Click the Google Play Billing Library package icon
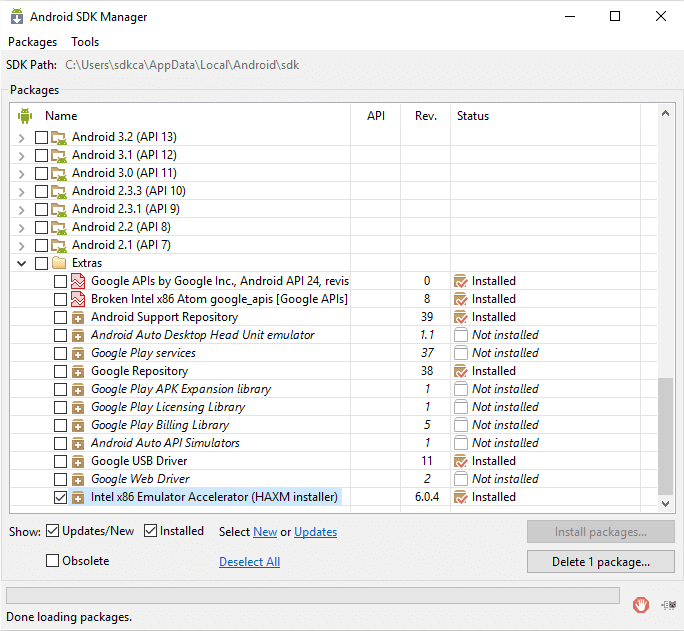This screenshot has height=631, width=684. click(78, 425)
